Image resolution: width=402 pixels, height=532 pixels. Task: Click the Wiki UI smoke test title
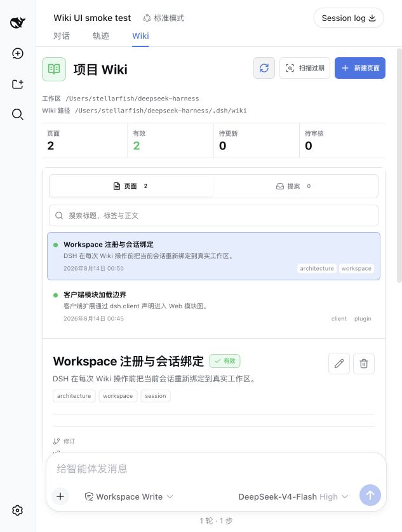tap(92, 18)
